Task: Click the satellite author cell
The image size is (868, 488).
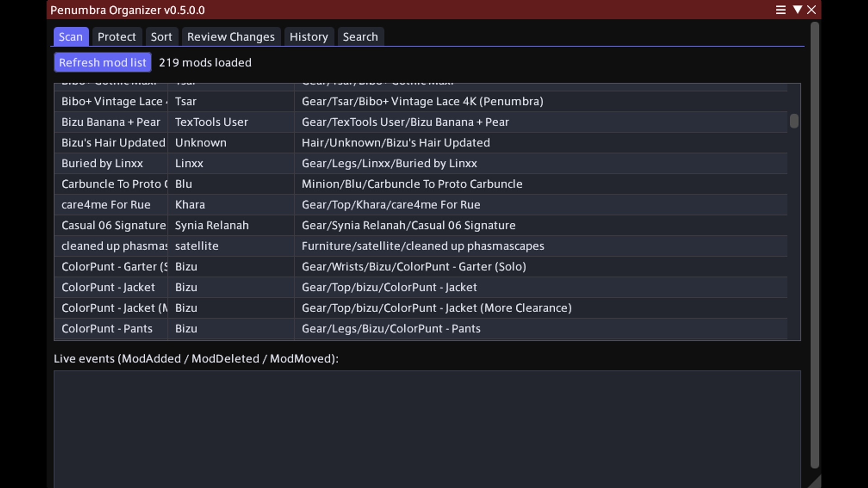Action: 197,246
